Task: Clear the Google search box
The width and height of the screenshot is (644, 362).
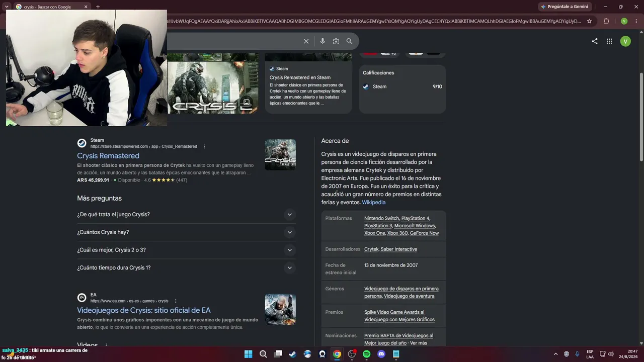Action: click(306, 41)
